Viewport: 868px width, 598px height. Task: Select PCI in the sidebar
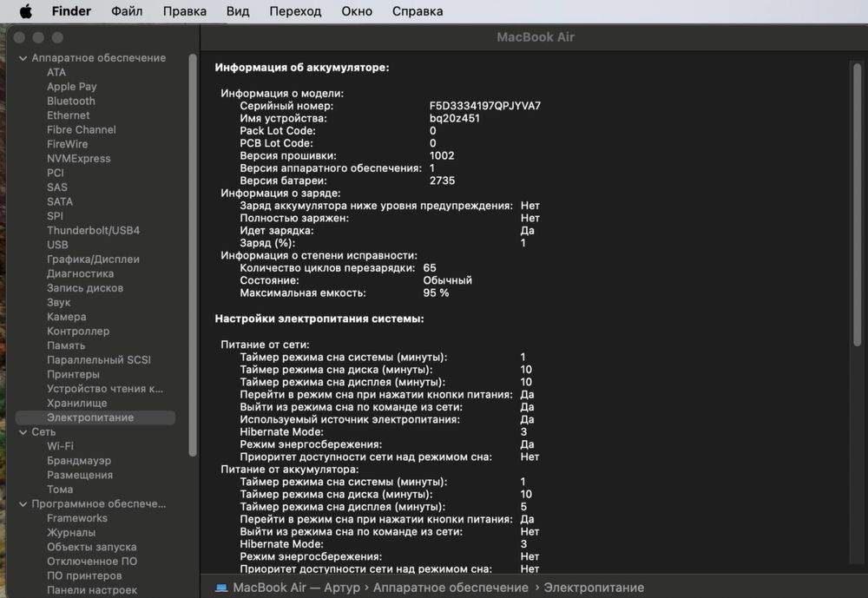(56, 173)
